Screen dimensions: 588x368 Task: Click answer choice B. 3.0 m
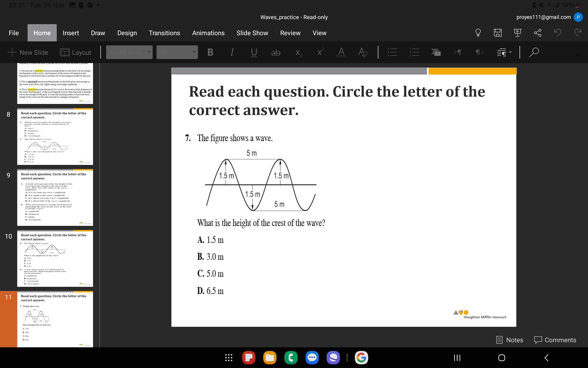(x=210, y=256)
